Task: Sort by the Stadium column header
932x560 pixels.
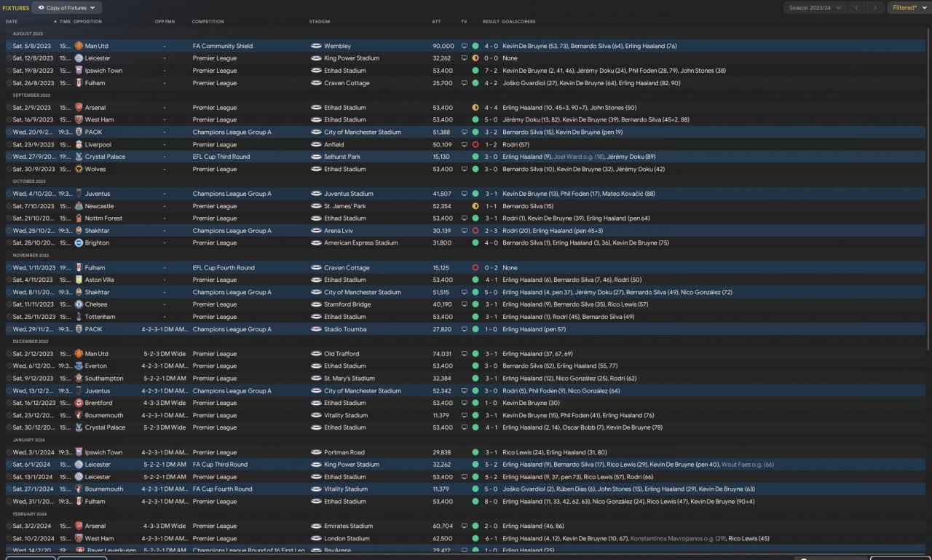Action: [320, 22]
